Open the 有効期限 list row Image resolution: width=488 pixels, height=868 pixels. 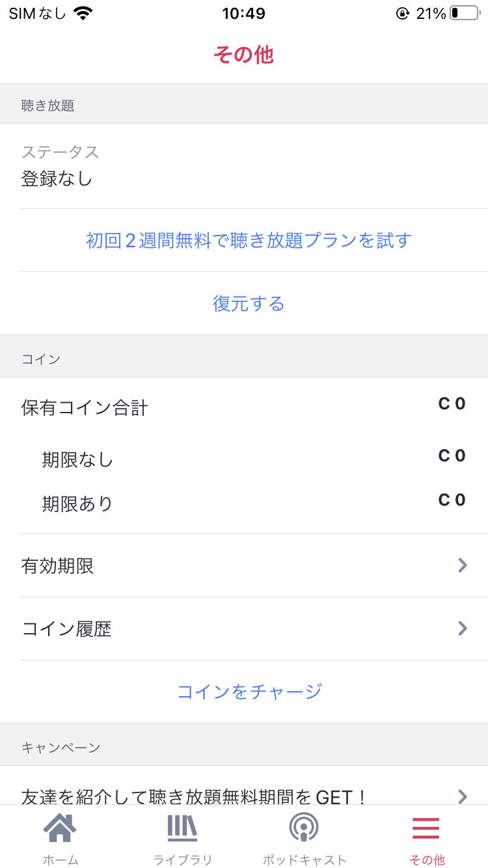(244, 565)
